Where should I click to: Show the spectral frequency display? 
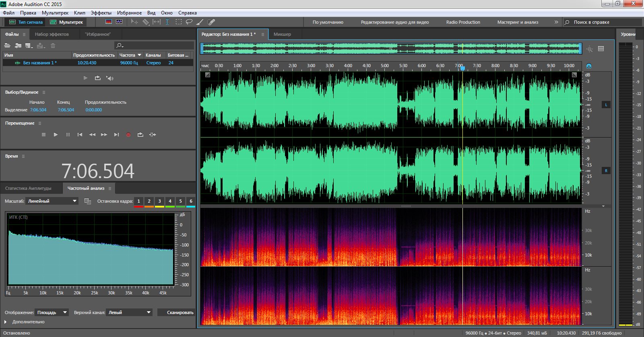[x=108, y=22]
